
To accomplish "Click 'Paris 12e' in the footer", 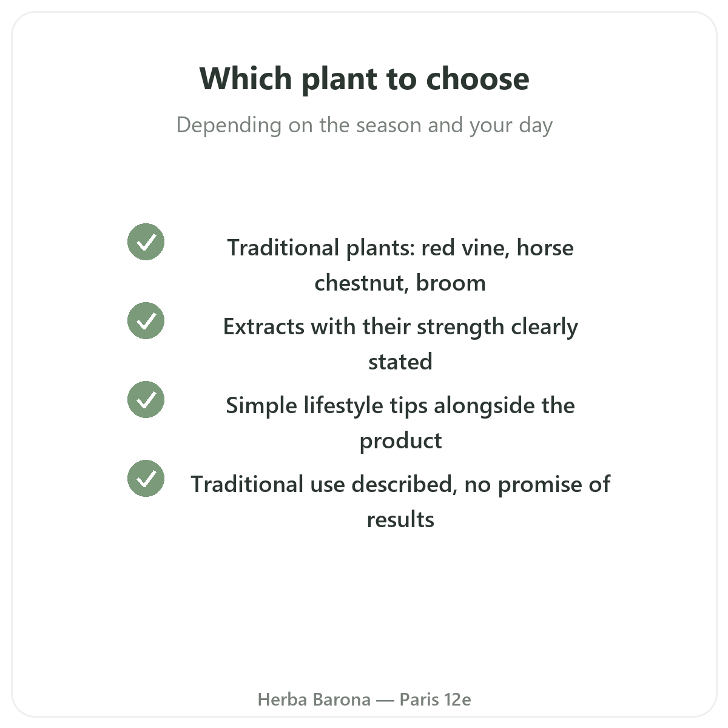I will (x=436, y=699).
